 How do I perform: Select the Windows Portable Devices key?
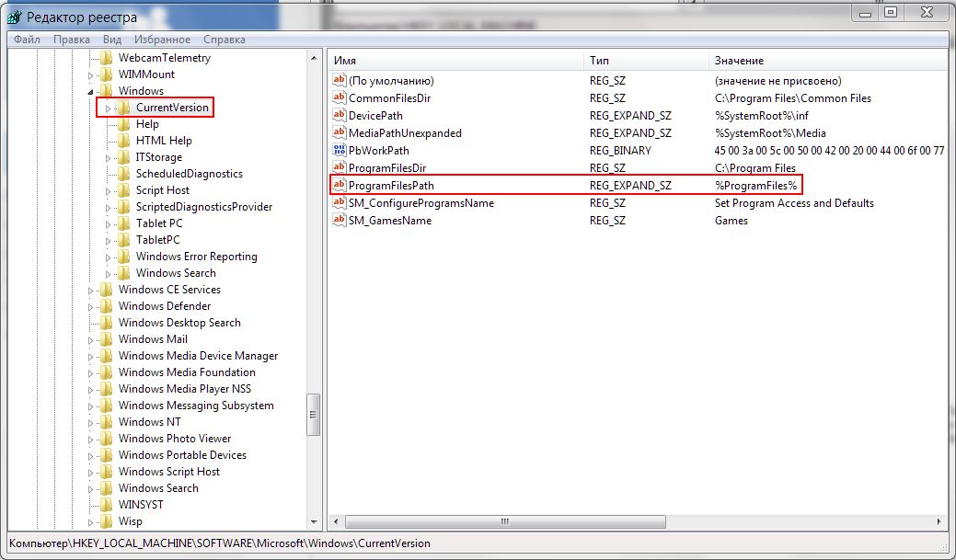point(182,454)
